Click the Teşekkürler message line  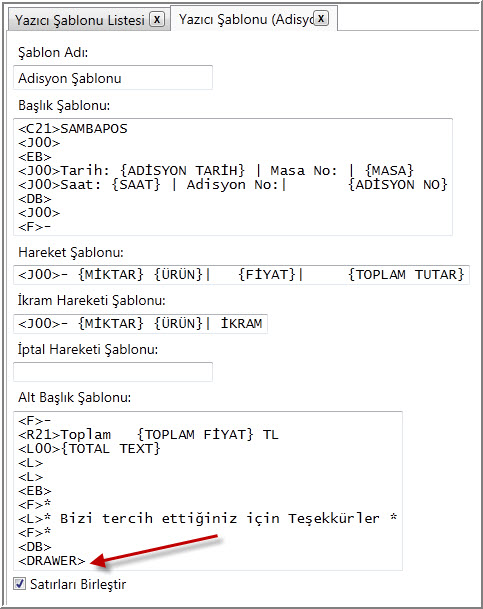pos(208,519)
